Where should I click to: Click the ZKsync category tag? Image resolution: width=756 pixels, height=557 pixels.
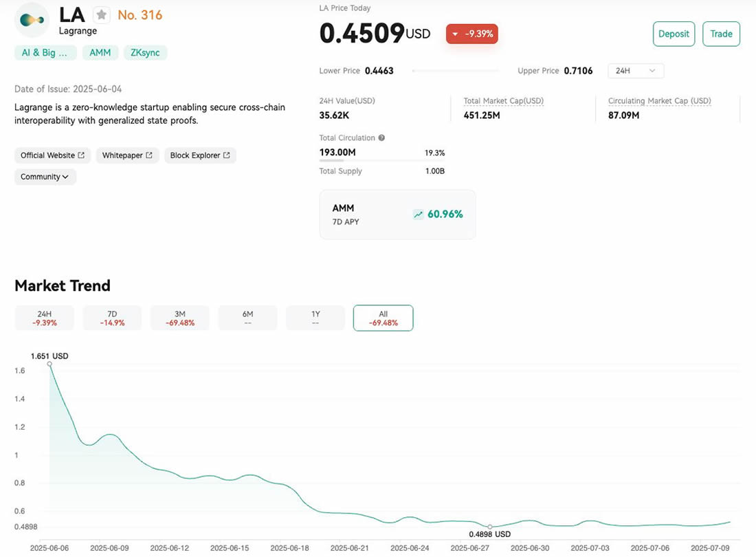(145, 52)
